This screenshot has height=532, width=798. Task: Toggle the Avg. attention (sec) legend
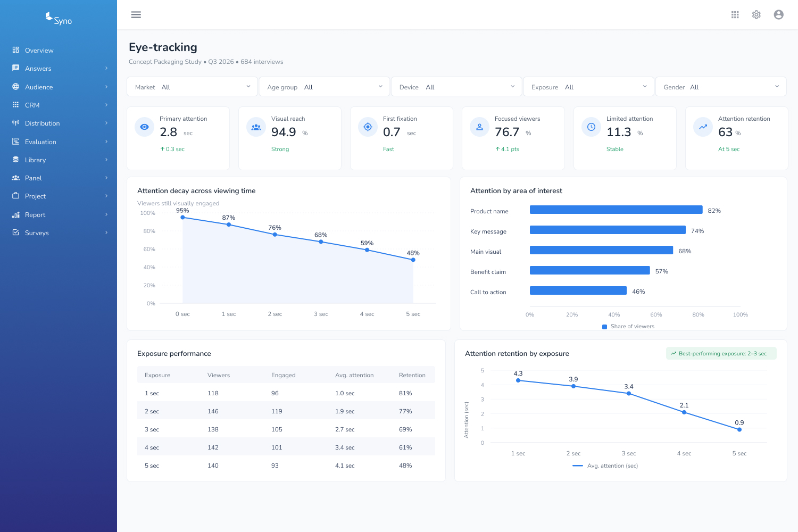pyautogui.click(x=605, y=466)
